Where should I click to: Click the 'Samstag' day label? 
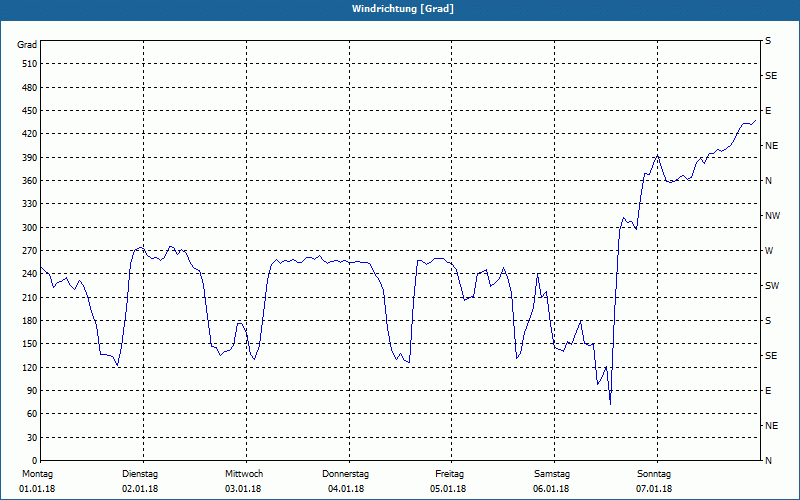point(552,474)
